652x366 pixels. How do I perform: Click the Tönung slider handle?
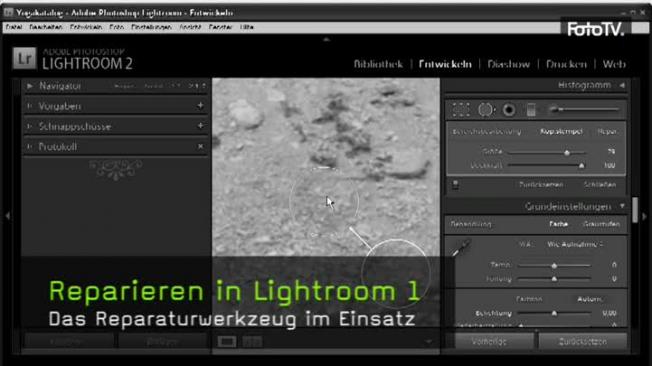554,279
